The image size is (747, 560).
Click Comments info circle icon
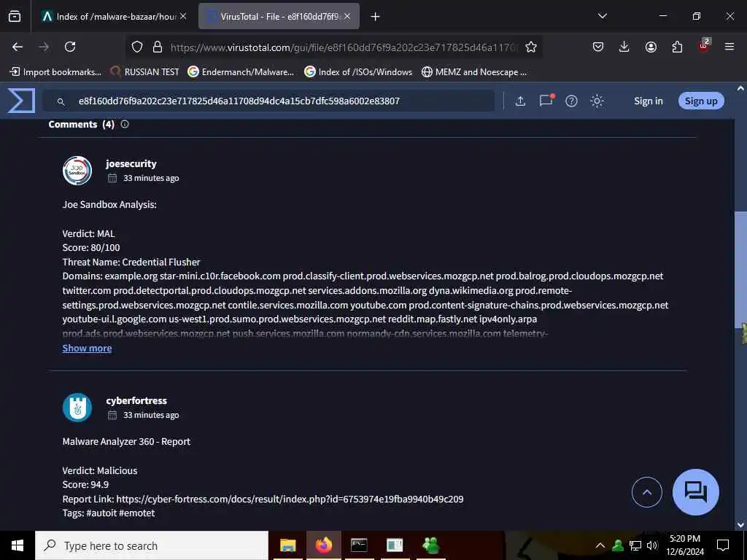click(x=125, y=124)
